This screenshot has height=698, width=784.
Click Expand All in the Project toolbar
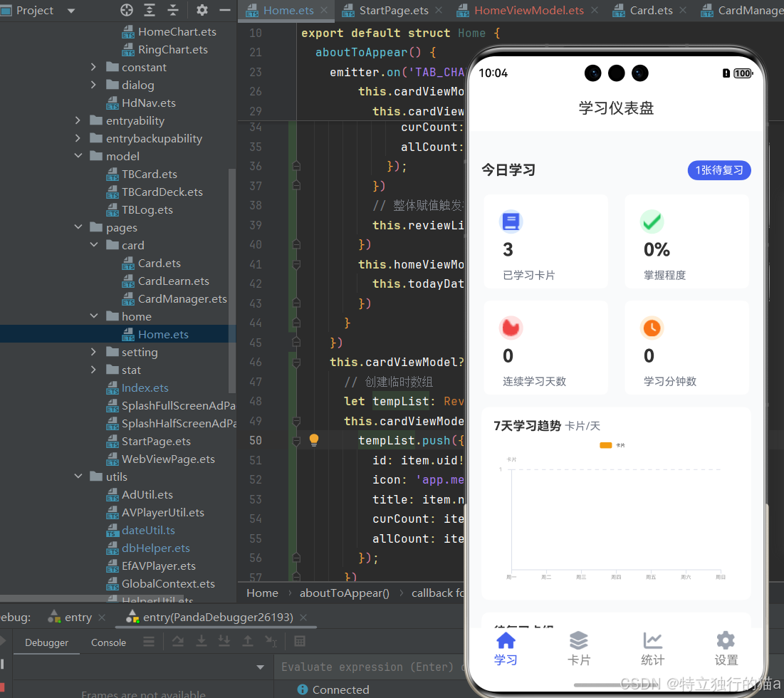pyautogui.click(x=150, y=10)
